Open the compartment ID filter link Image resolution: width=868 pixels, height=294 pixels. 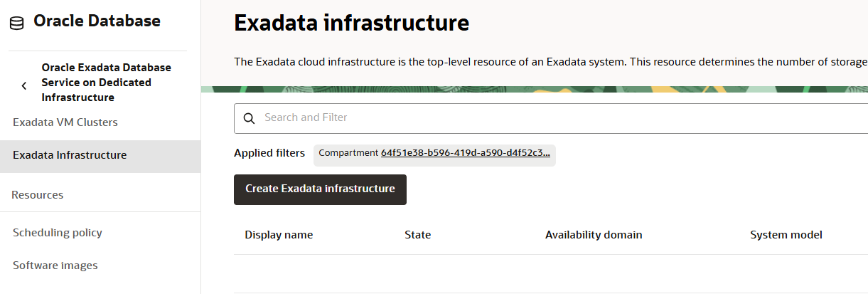coord(465,153)
